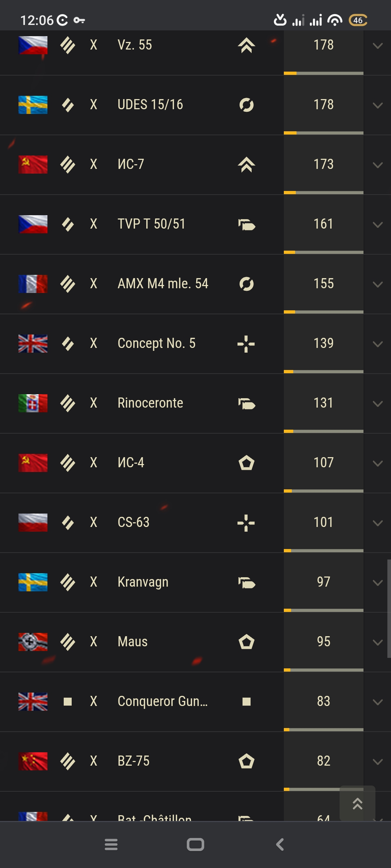Tap the Vz. 55 double-chevron role icon
391x868 pixels.
tap(247, 46)
